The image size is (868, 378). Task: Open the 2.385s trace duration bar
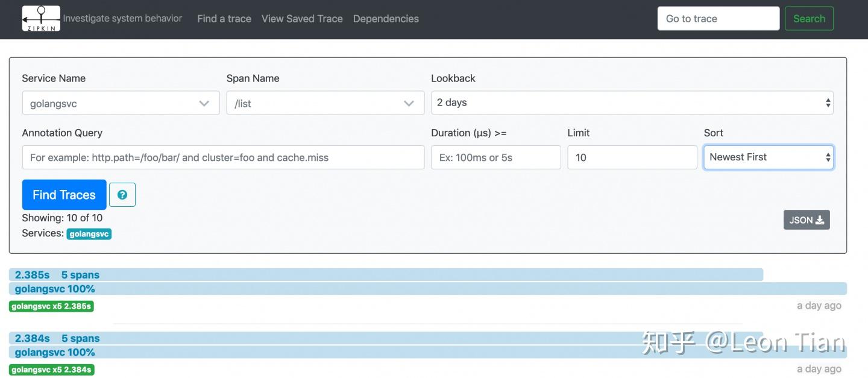(386, 275)
